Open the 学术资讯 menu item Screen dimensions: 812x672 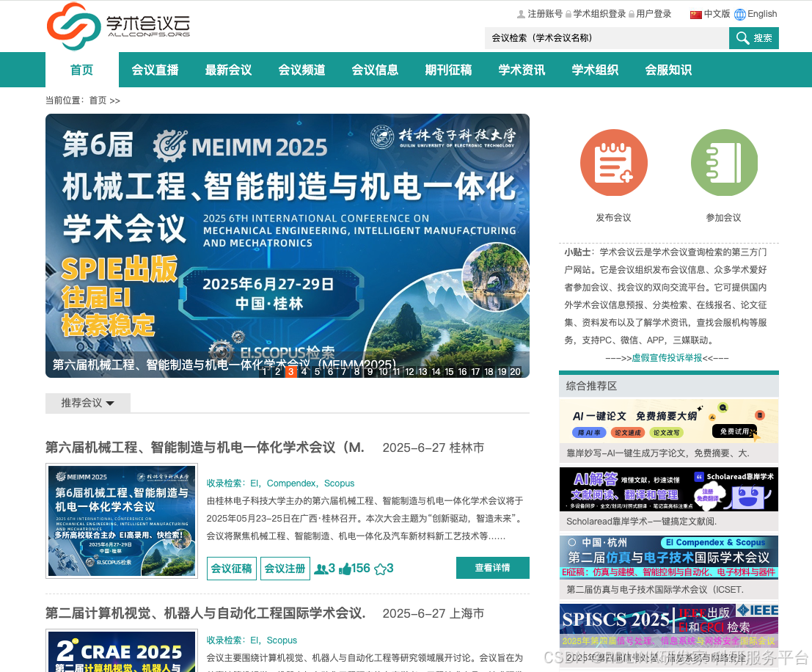[x=522, y=70]
